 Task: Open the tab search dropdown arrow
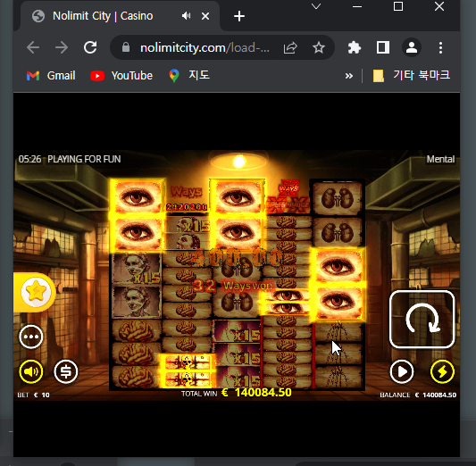[x=316, y=6]
